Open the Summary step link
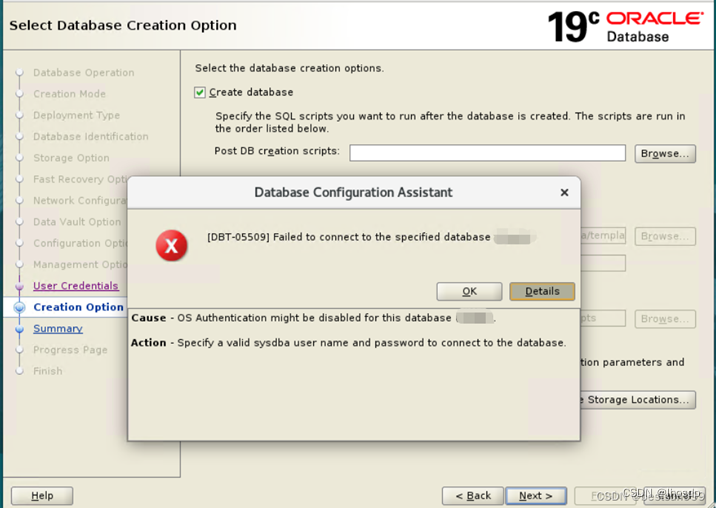Image resolution: width=716 pixels, height=508 pixels. click(58, 328)
